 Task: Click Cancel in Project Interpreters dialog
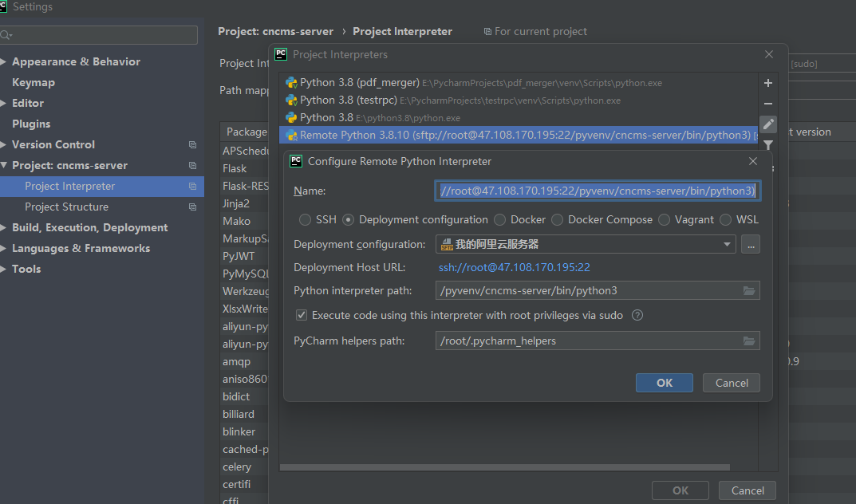pos(748,490)
